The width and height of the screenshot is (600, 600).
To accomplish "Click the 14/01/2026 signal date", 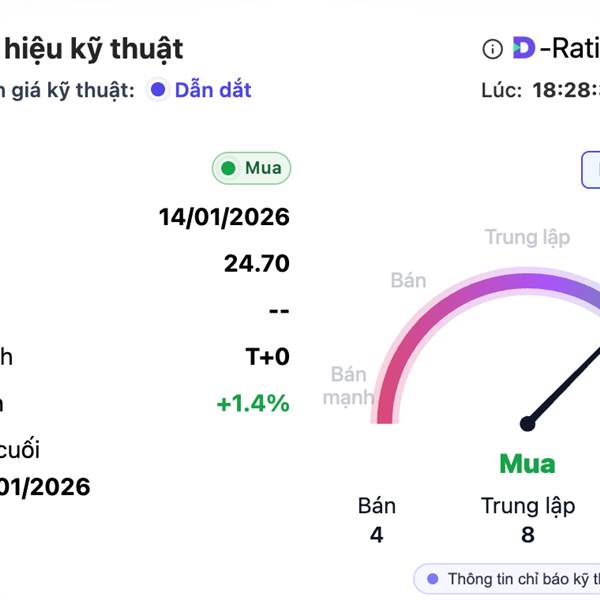I will click(x=224, y=217).
